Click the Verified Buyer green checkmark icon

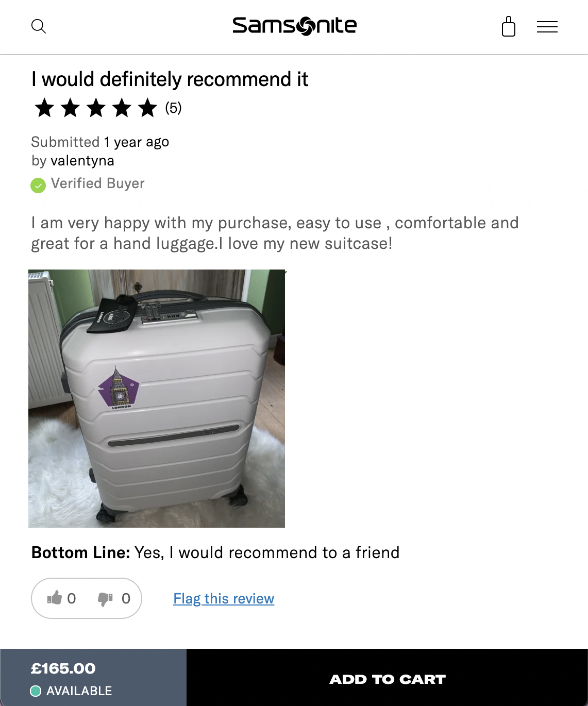point(37,184)
